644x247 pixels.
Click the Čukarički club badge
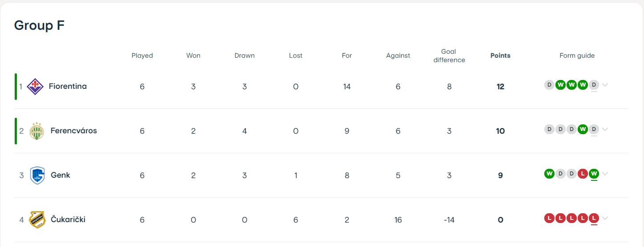pos(37,219)
